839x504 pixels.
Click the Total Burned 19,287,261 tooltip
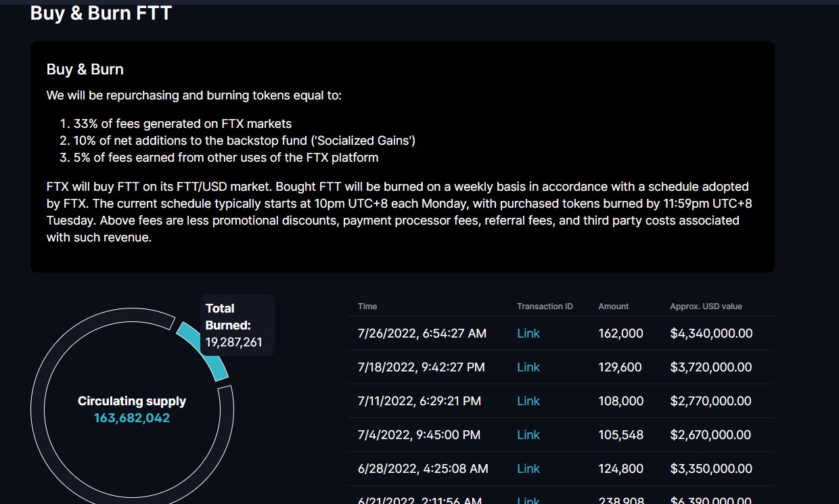pos(237,325)
